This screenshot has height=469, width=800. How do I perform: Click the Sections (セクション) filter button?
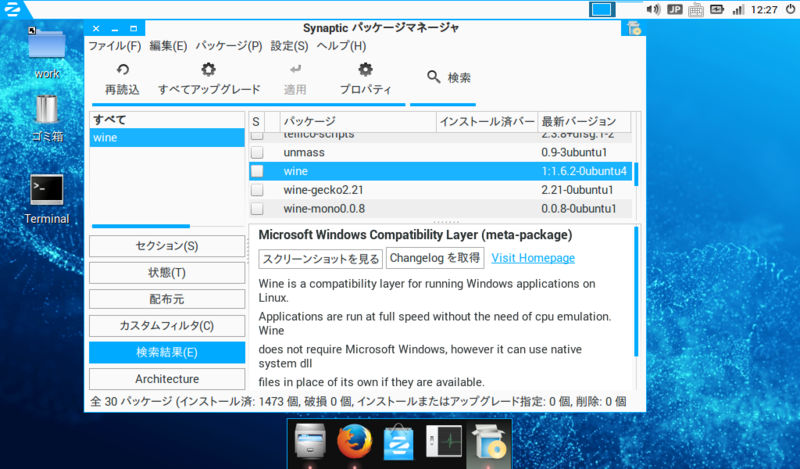pos(167,246)
